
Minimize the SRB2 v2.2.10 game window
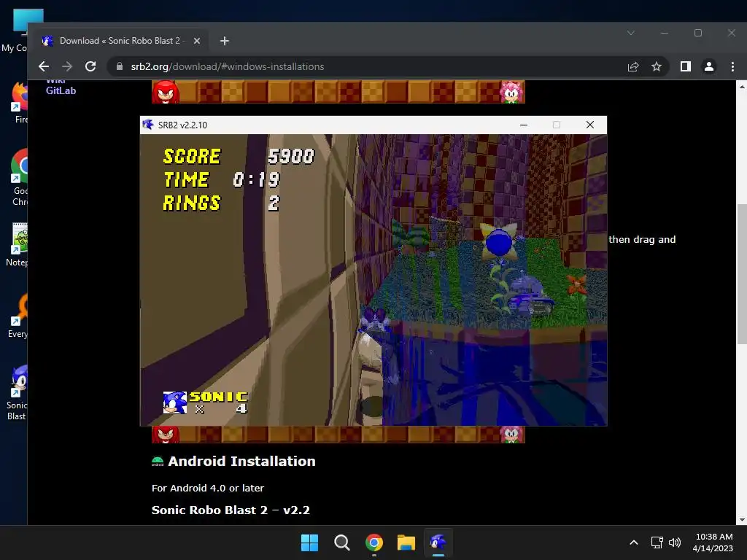click(524, 125)
